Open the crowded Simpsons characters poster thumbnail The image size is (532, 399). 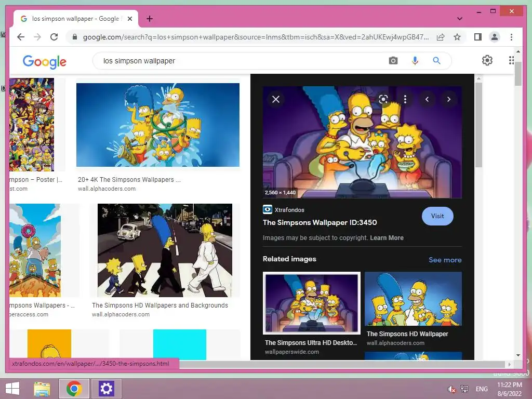tap(32, 125)
